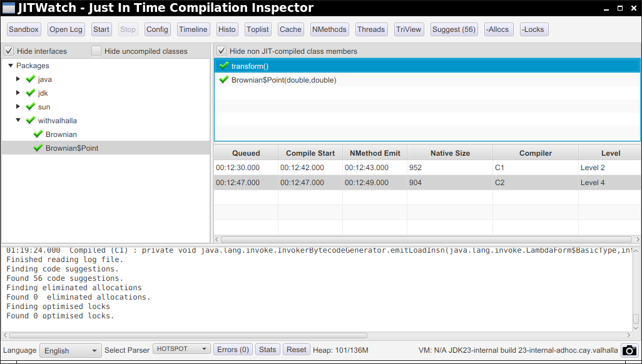The width and height of the screenshot is (642, 364).
Task: Sort the table by the Native Size column
Action: click(450, 153)
